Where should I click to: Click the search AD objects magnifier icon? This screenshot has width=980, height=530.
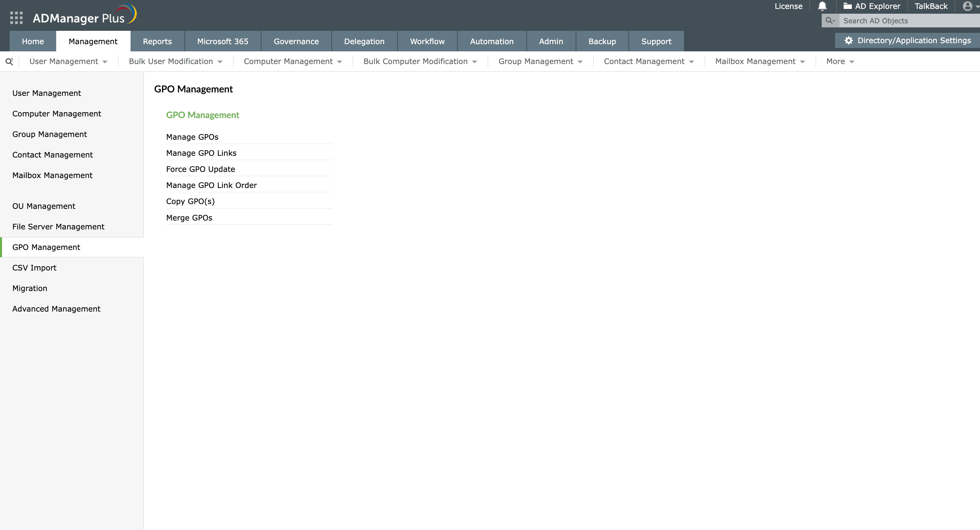click(x=830, y=21)
